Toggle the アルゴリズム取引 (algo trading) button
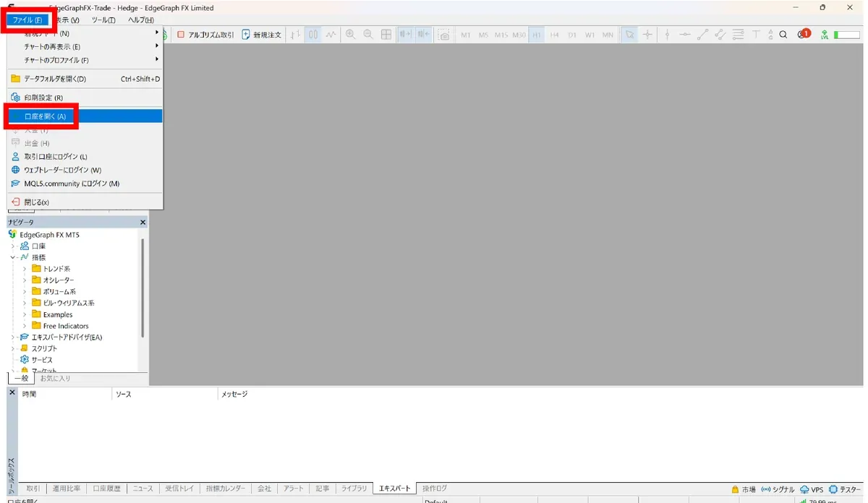Image resolution: width=868 pixels, height=503 pixels. point(205,34)
